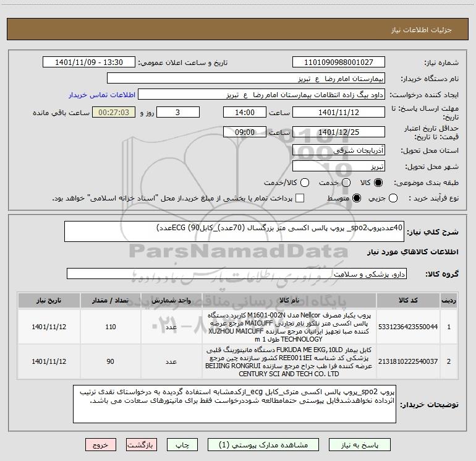The width and height of the screenshot is (476, 461).
Task: Click the buyer name field بیمارستان امام رضا
Action: (x=246, y=79)
